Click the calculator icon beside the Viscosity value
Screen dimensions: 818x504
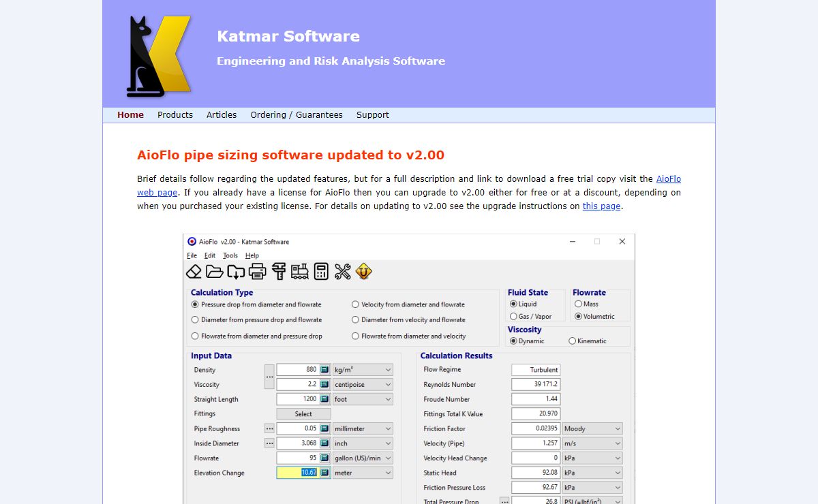coord(325,384)
